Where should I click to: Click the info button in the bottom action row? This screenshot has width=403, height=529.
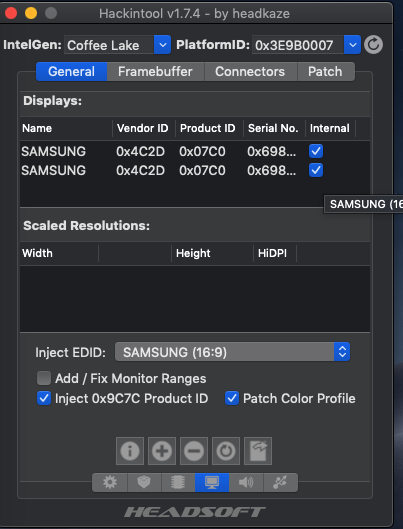130,451
